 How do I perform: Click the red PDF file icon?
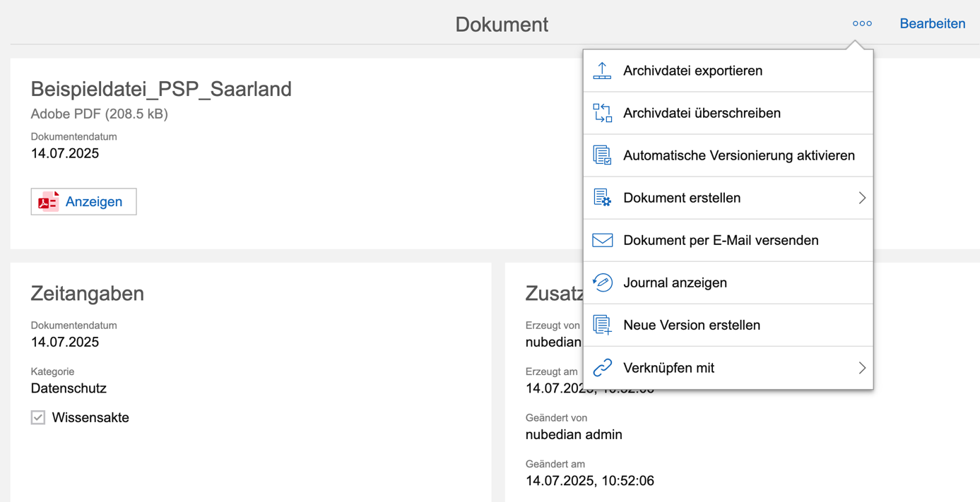[48, 202]
